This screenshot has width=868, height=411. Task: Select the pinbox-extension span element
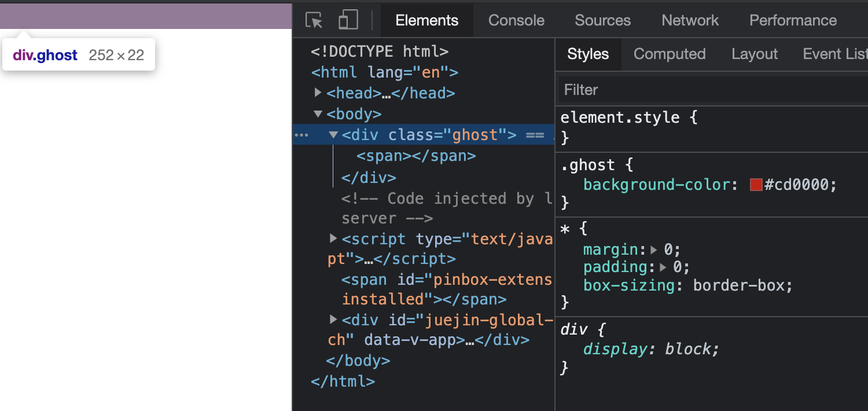pyautogui.click(x=446, y=280)
